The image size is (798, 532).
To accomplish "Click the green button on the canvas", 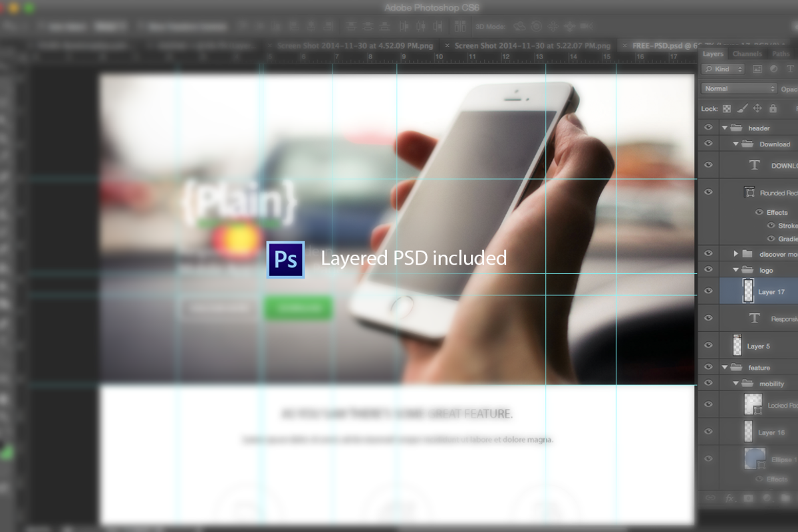I will pyautogui.click(x=299, y=308).
